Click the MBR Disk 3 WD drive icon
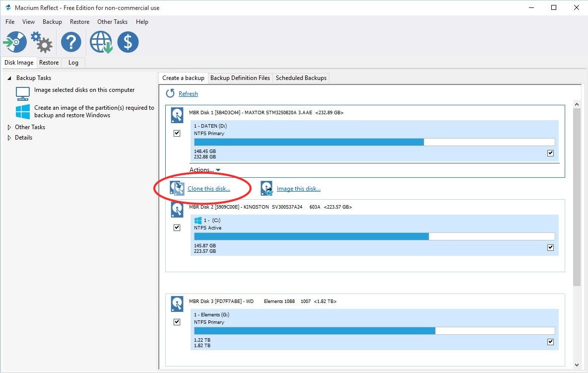This screenshot has width=588, height=373. click(x=177, y=304)
